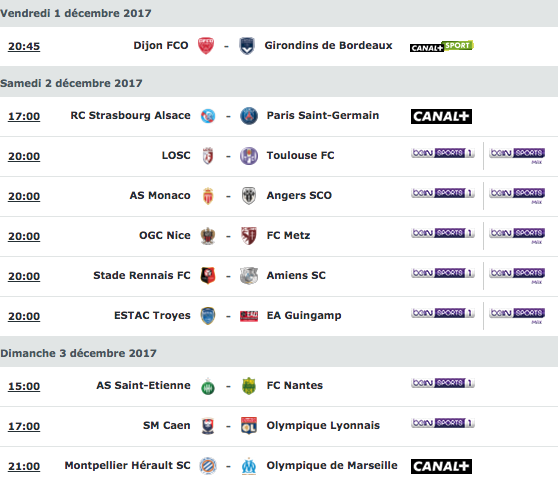Click the Olympique Lyonnais OL crest
This screenshot has width=558, height=485.
point(249,426)
